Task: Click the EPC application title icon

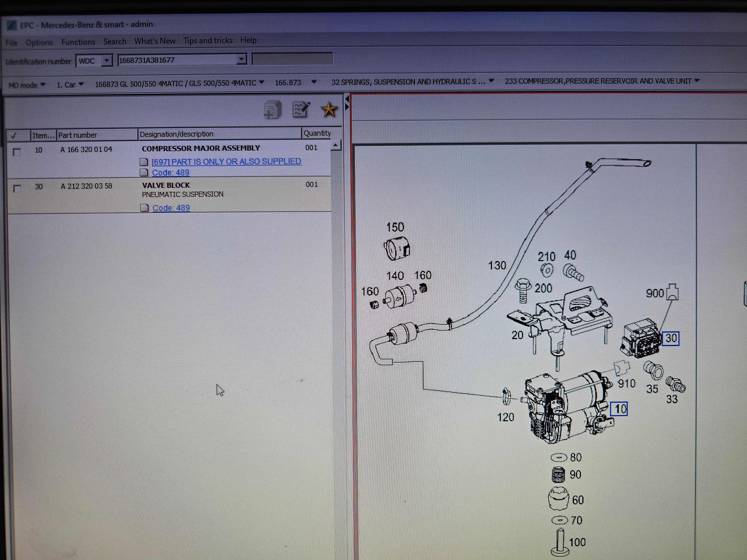Action: point(11,25)
